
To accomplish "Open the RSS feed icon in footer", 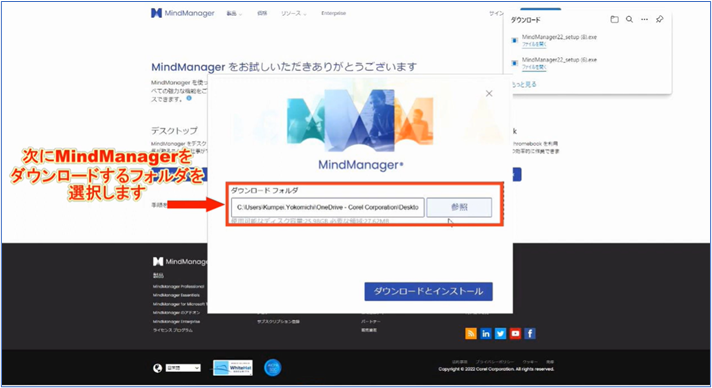I will click(471, 333).
